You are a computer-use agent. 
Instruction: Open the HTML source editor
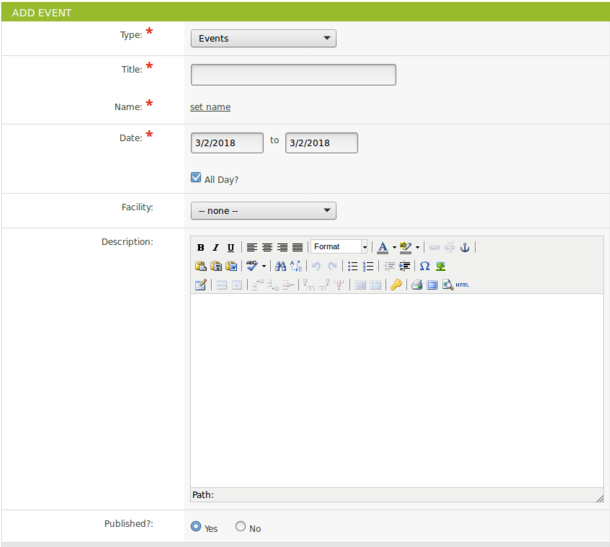tap(462, 285)
